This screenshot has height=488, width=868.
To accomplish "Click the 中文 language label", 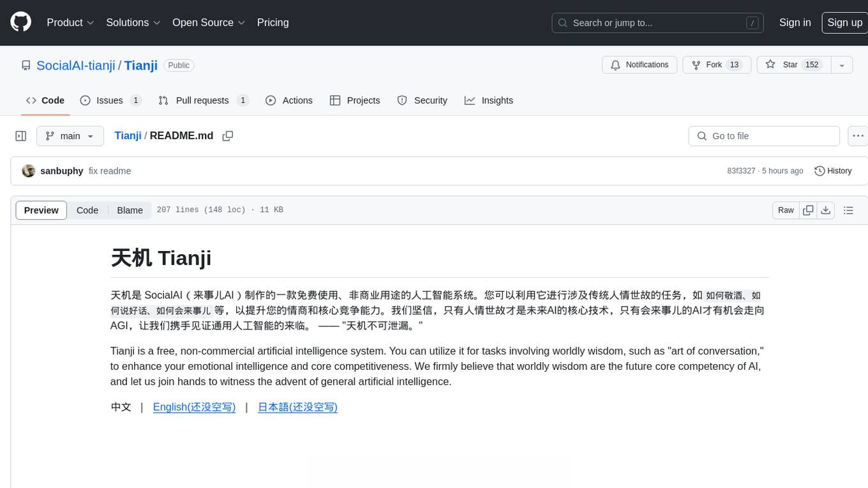I will (121, 407).
